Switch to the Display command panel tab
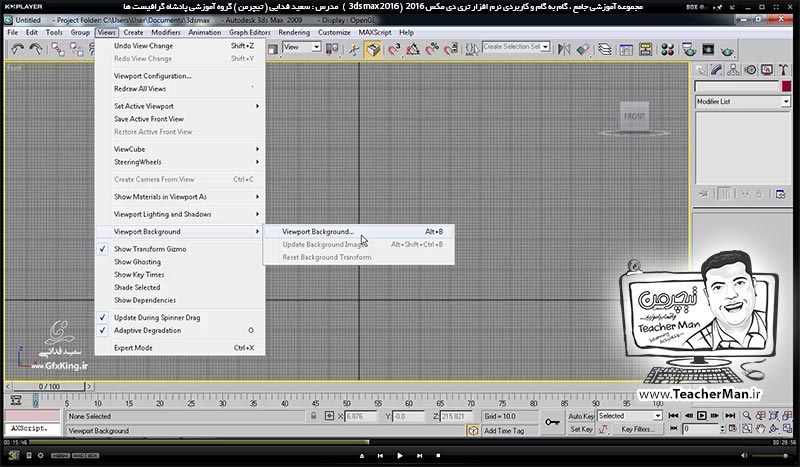Viewport: 800px width, 467px height. tap(767, 70)
